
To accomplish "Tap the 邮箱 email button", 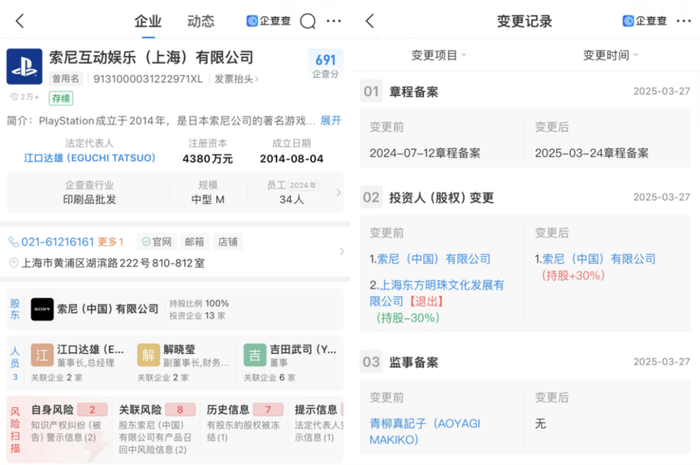I will click(195, 242).
